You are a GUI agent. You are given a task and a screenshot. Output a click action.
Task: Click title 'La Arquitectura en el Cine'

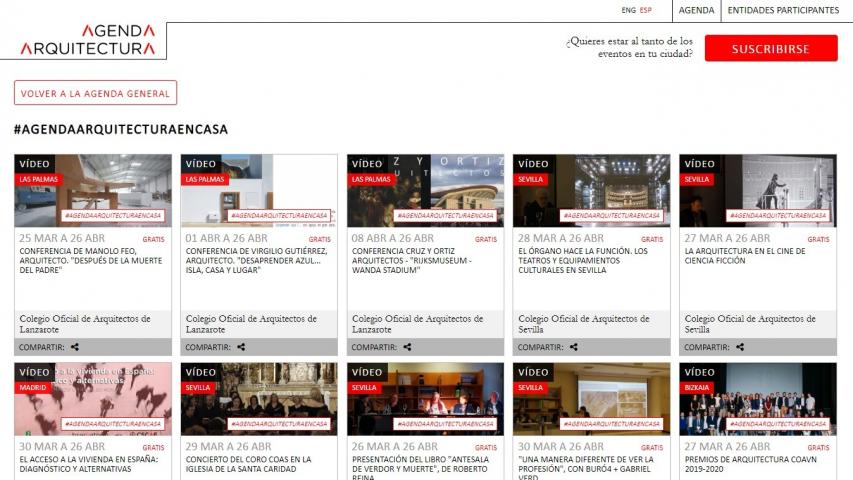click(x=745, y=256)
